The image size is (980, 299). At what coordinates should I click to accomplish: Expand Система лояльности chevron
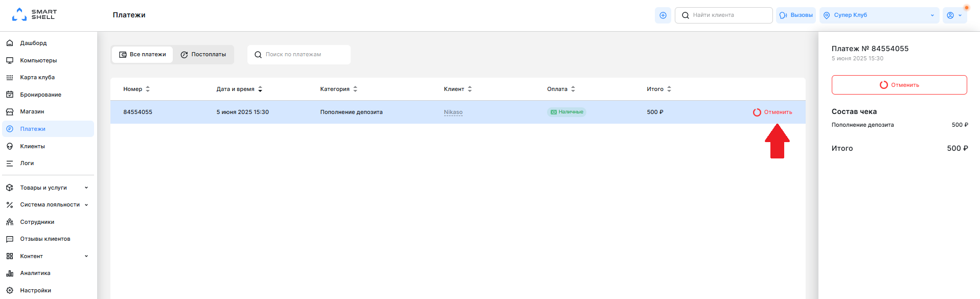coord(86,204)
